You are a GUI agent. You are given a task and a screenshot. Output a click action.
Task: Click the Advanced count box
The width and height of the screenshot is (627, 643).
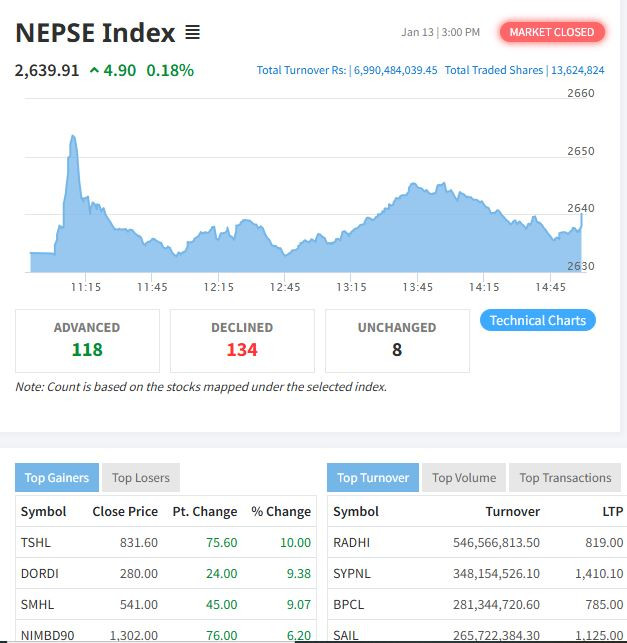[87, 340]
